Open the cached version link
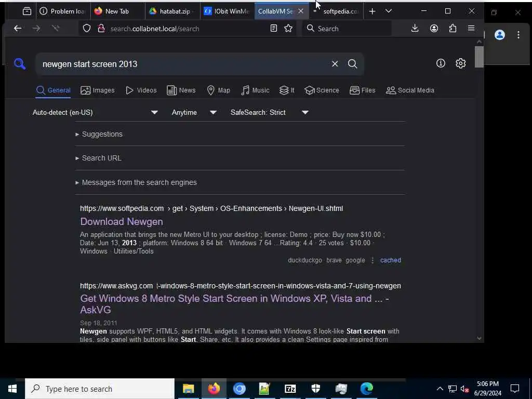The height and width of the screenshot is (399, 532). pos(391,260)
